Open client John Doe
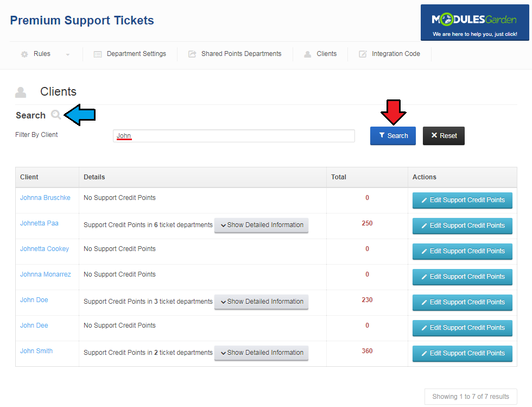 (34, 299)
